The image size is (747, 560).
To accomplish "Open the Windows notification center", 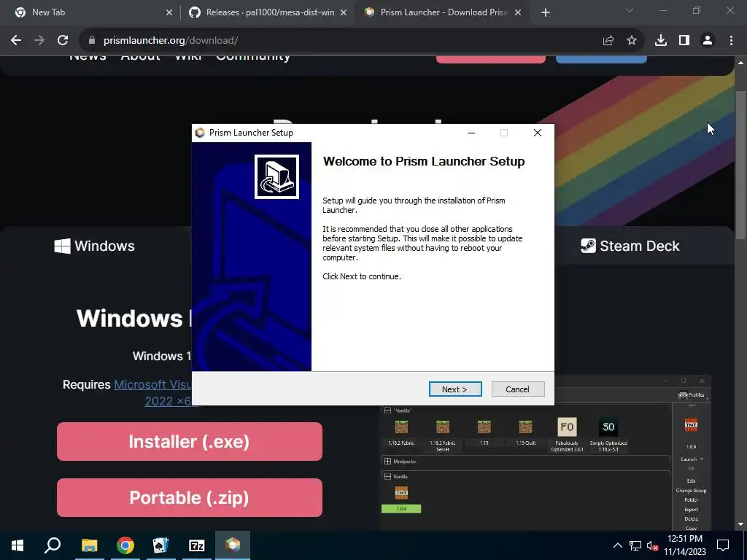I will coord(723,545).
